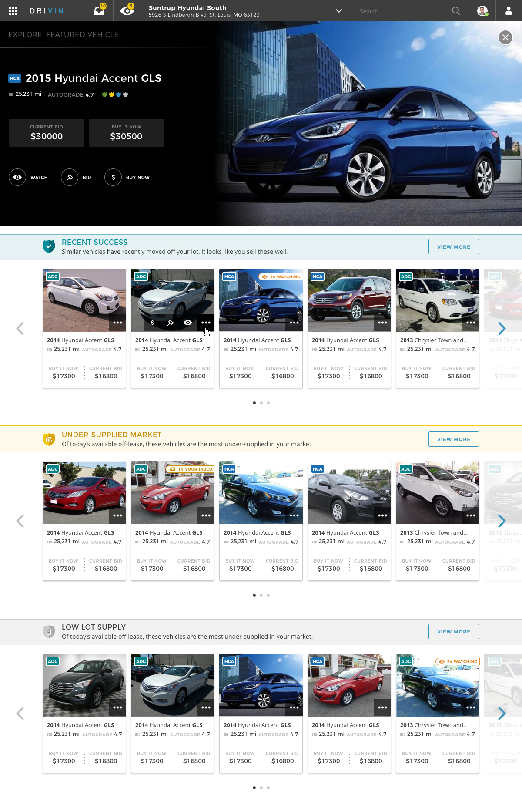Collapse the more options dots on silver car card
The height and width of the screenshot is (812, 522).
click(206, 323)
